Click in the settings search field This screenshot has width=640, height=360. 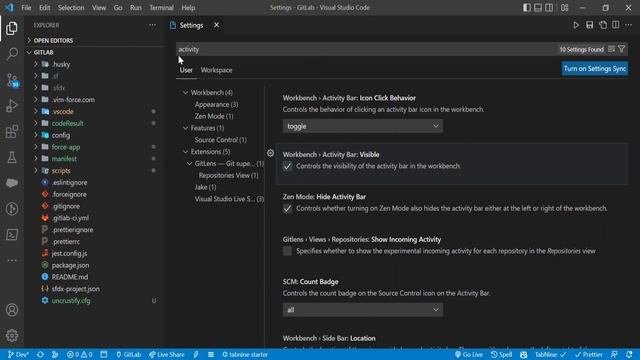[367, 49]
